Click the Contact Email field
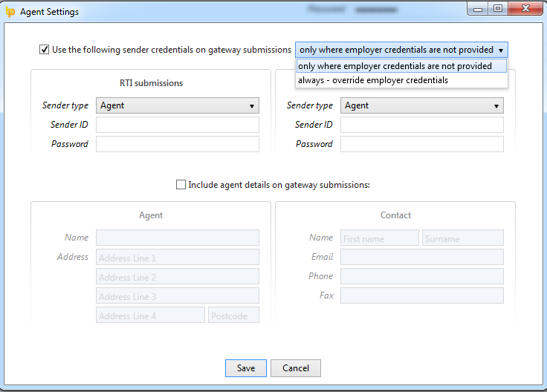The image size is (547, 392). click(x=422, y=257)
